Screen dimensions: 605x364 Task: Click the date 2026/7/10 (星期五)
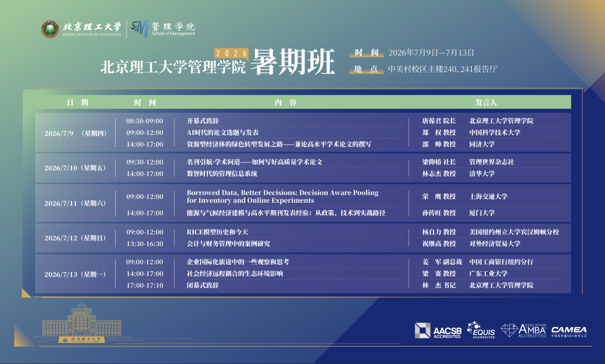pos(74,168)
